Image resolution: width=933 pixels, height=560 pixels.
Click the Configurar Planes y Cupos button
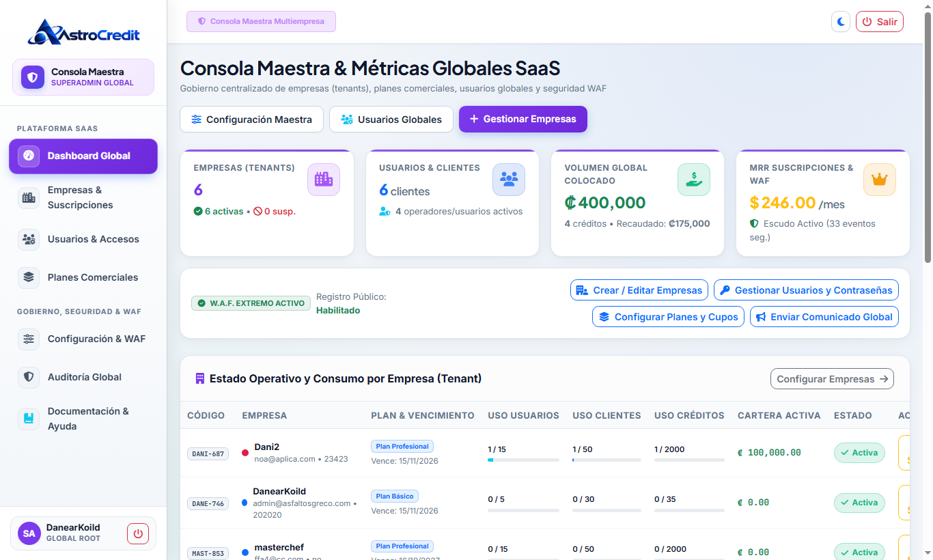[668, 317]
